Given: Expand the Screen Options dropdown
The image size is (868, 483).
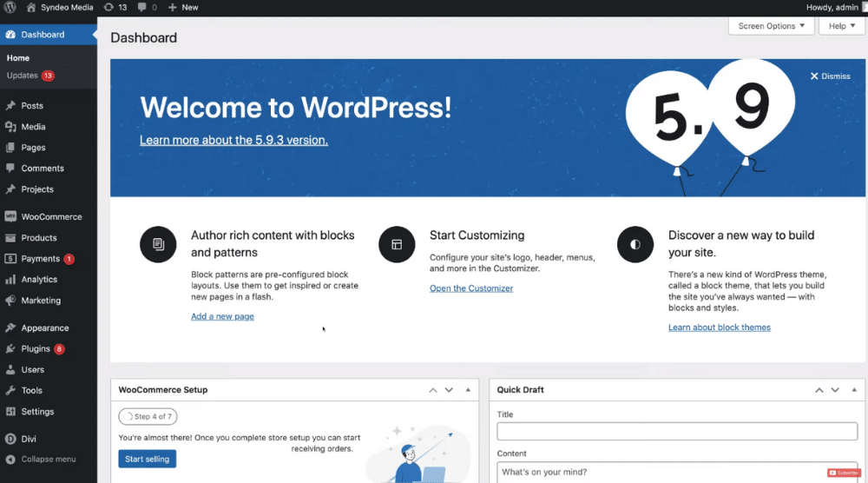Looking at the screenshot, I should pos(771,26).
